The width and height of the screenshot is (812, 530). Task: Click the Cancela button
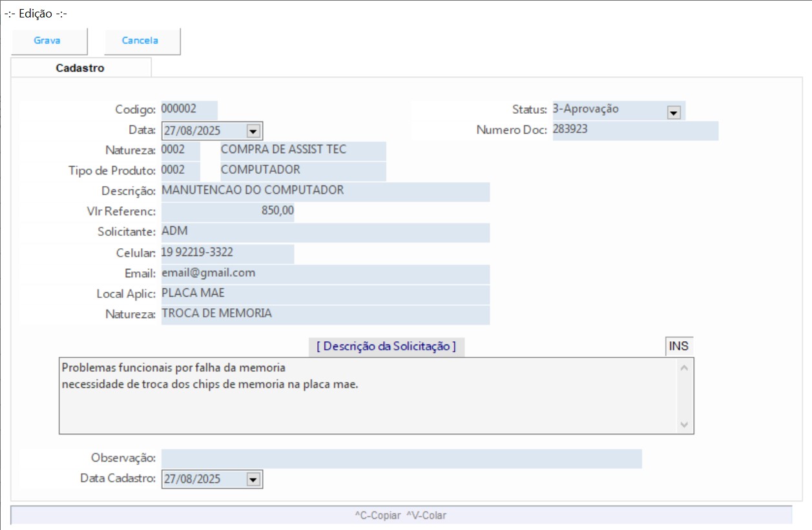tap(141, 41)
